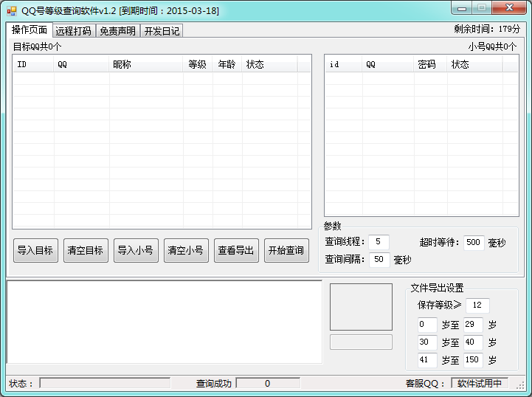Screen dimensions: 532x397
Task: Click the 清空小号 button
Action: [186, 250]
